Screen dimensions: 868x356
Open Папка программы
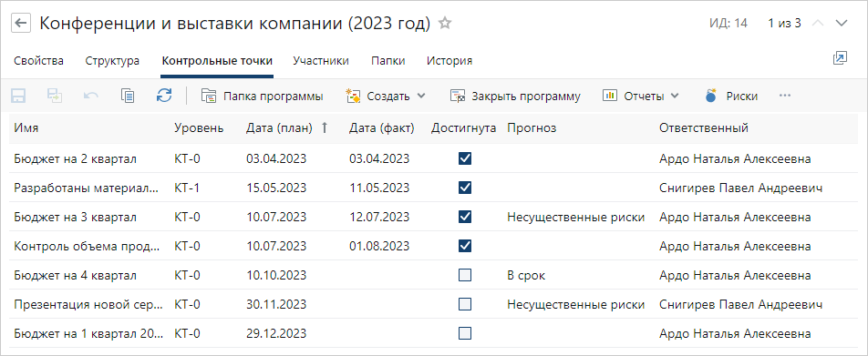coord(263,96)
